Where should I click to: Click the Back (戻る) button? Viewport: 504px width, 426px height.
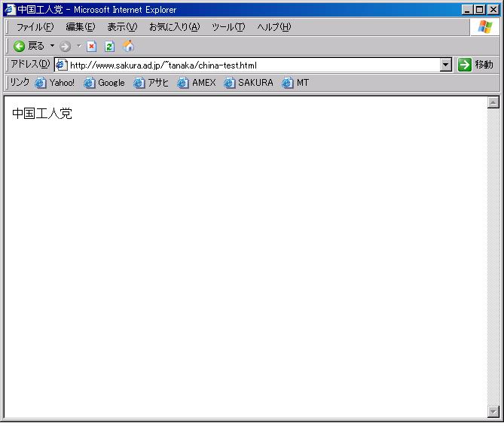pos(29,46)
